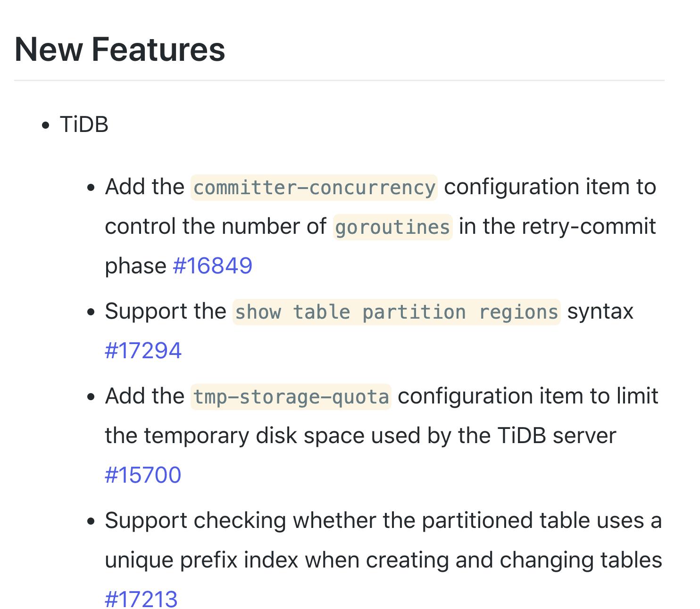Click the New Features heading
Screen dimensions: 700x609
pos(120,49)
